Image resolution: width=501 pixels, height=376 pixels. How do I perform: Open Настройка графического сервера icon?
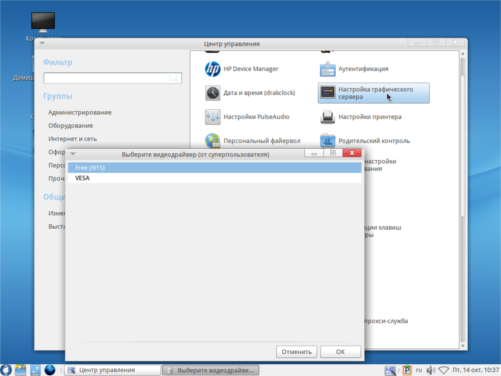[x=327, y=93]
